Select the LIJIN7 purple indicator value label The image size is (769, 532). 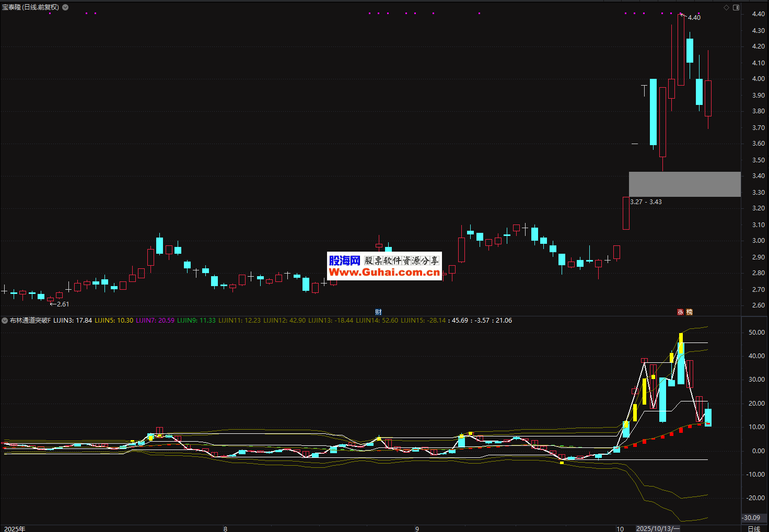[155, 321]
